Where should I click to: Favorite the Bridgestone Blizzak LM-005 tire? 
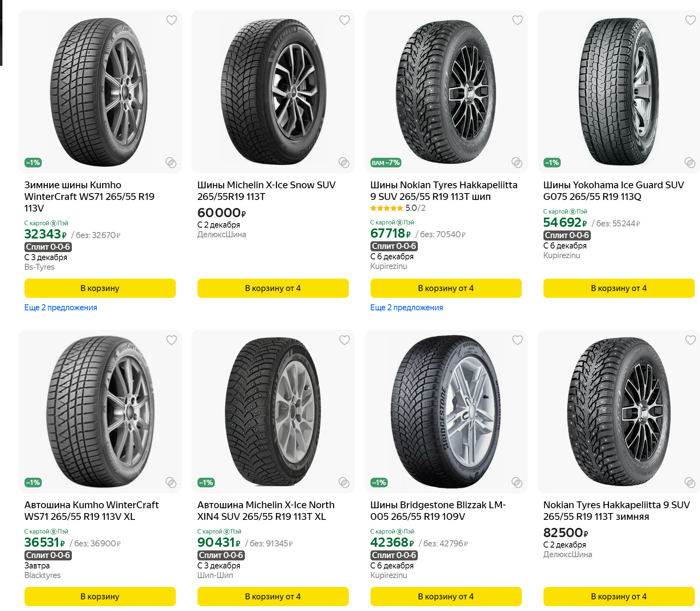click(517, 340)
